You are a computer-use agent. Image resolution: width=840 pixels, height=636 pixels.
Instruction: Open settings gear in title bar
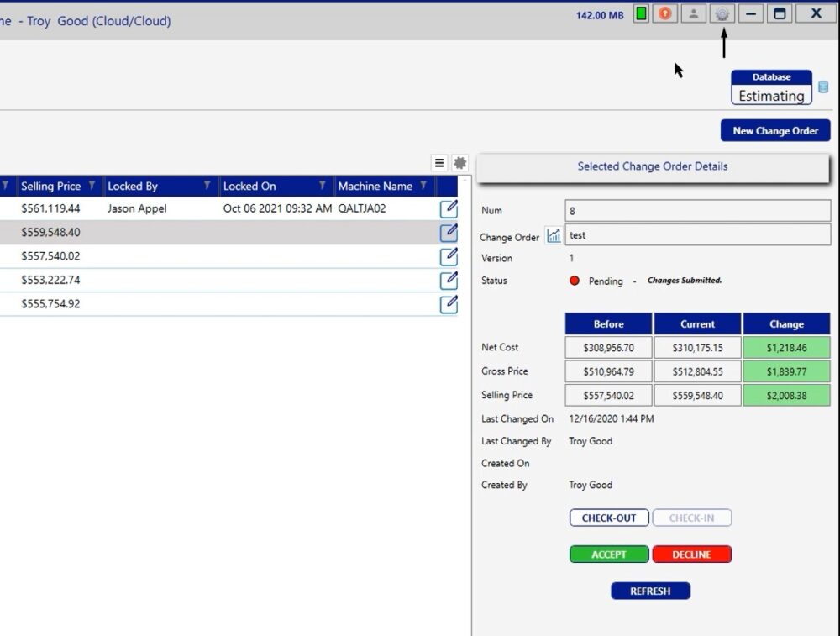[722, 13]
